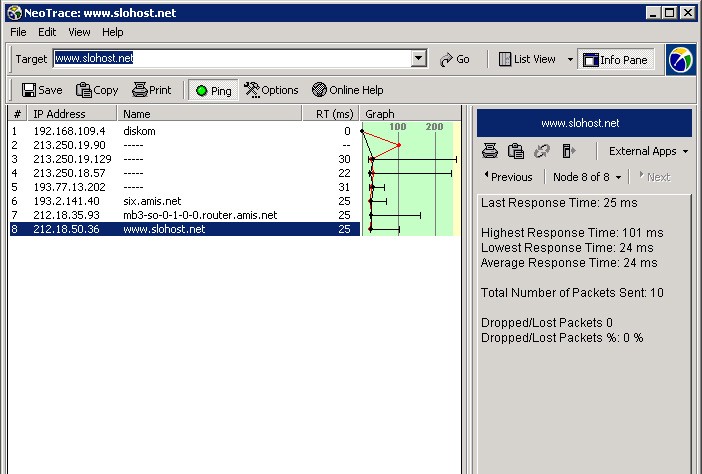The image size is (702, 474).
Task: Sort by IP Address column header
Action: (x=72, y=114)
